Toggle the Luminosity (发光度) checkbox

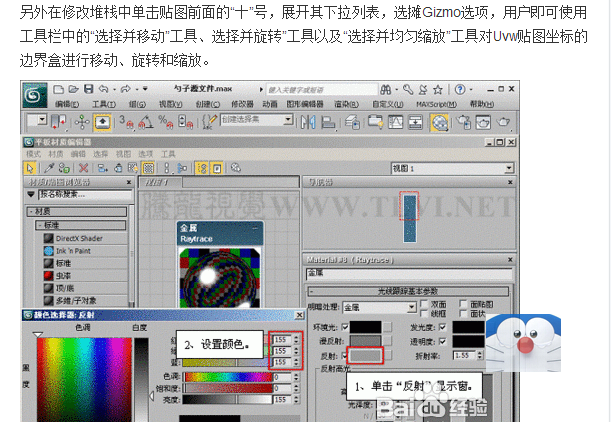442,327
